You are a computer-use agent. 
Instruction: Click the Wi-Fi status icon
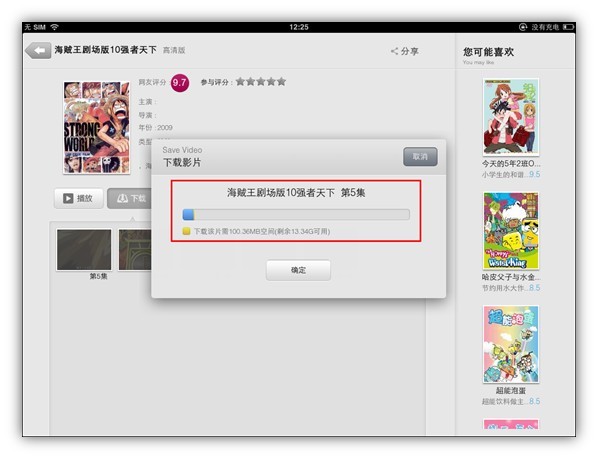click(x=55, y=27)
